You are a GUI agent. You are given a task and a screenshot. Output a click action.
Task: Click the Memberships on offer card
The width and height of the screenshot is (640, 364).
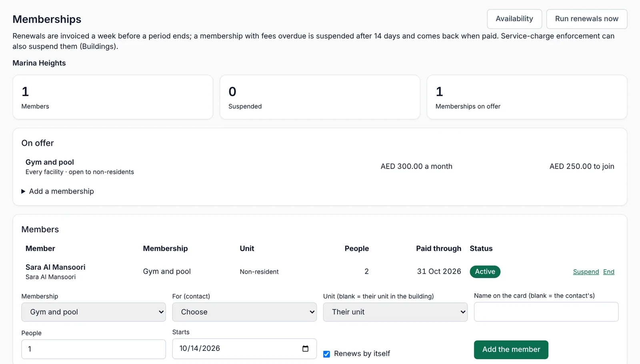(527, 97)
